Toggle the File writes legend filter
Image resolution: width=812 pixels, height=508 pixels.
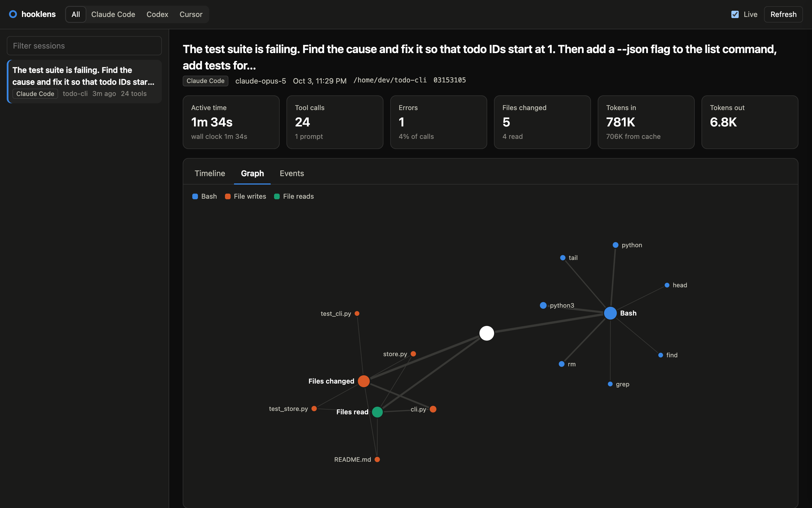tap(245, 196)
